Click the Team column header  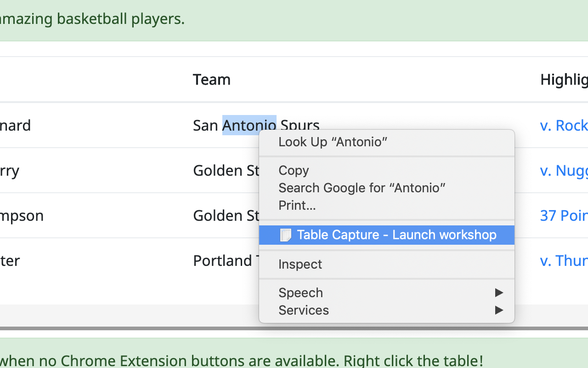(211, 79)
